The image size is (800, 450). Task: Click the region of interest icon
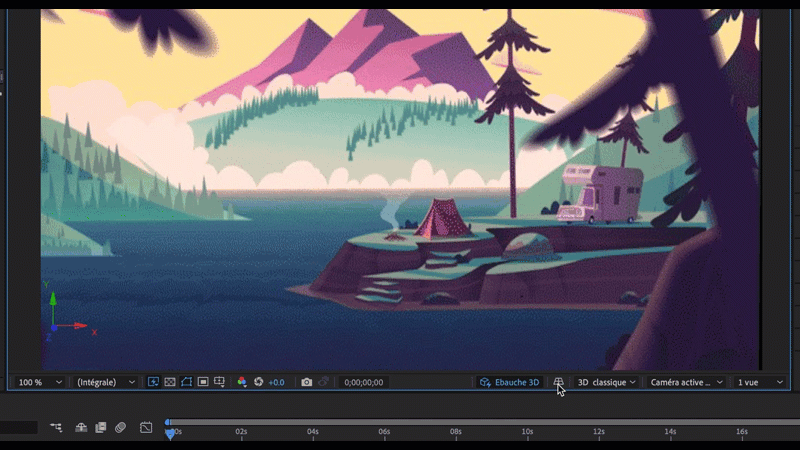click(203, 382)
